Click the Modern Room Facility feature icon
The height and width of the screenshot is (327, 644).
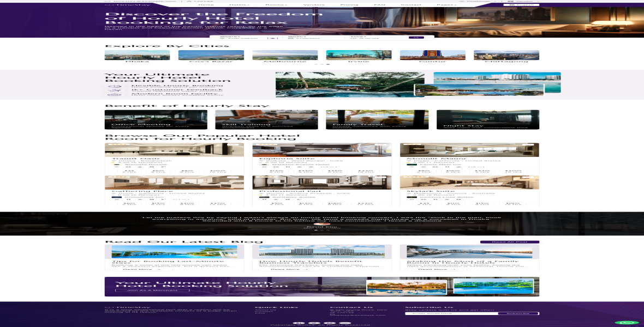coord(114,95)
